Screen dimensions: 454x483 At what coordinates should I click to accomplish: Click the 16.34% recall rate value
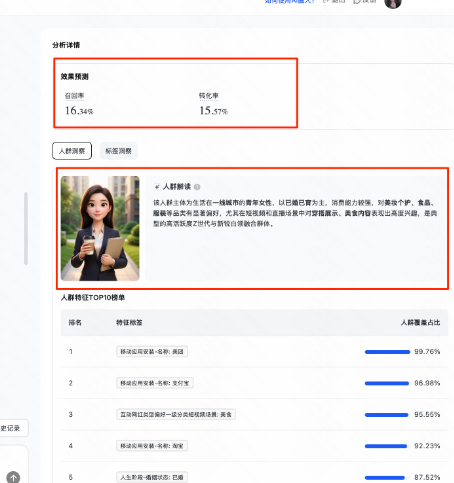pyautogui.click(x=79, y=110)
